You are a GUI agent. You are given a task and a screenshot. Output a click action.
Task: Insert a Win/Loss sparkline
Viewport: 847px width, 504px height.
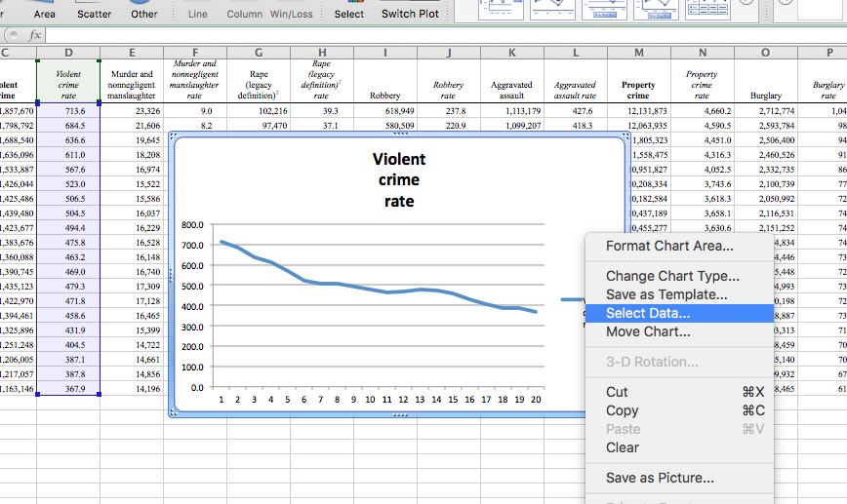[292, 12]
